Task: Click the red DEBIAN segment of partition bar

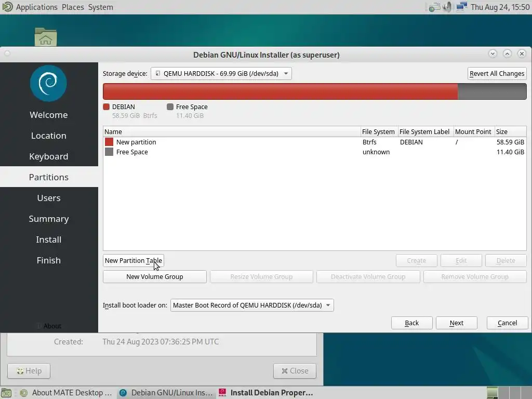Action: (280, 91)
